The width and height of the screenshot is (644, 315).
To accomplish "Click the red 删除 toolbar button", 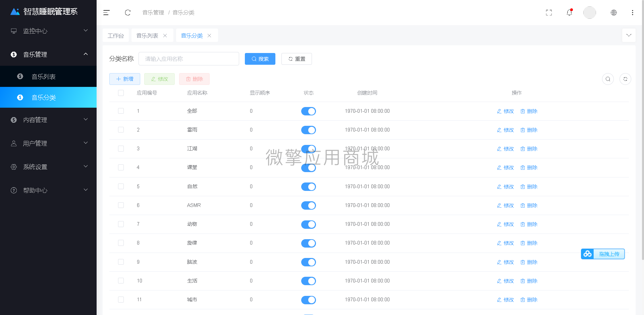I will click(194, 79).
